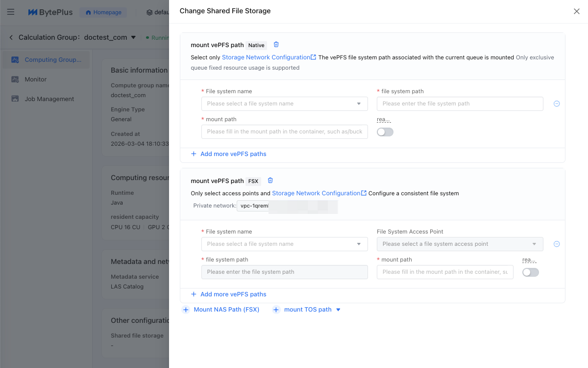Expand the mount TOS path dropdown arrow
588x368 pixels.
[x=338, y=310]
